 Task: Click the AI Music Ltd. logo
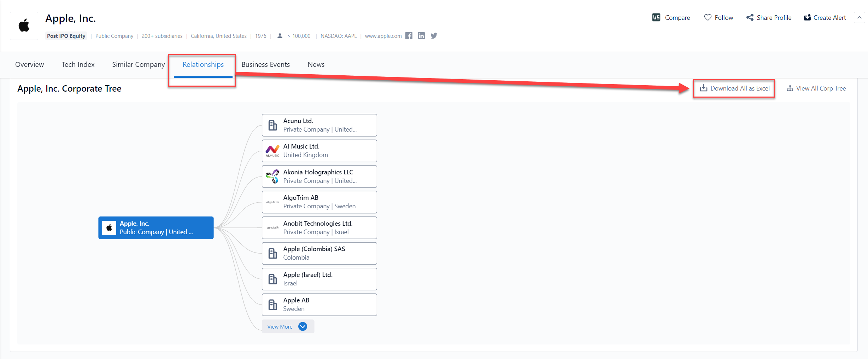pyautogui.click(x=272, y=151)
